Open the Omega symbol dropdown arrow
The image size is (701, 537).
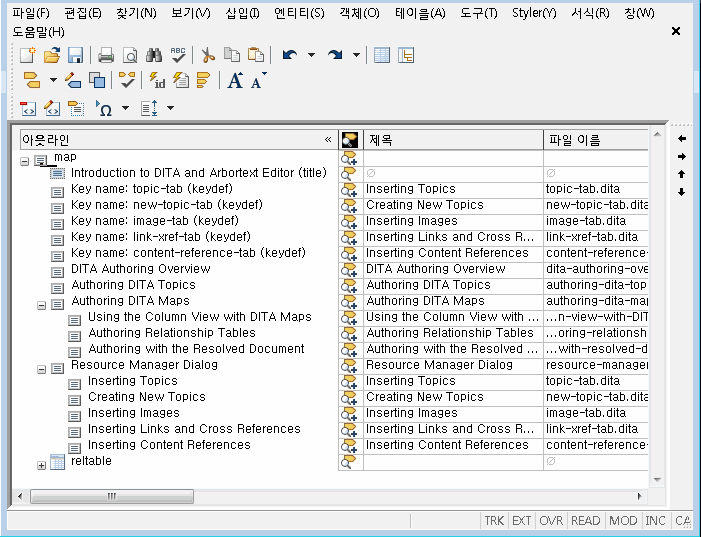click(x=125, y=108)
